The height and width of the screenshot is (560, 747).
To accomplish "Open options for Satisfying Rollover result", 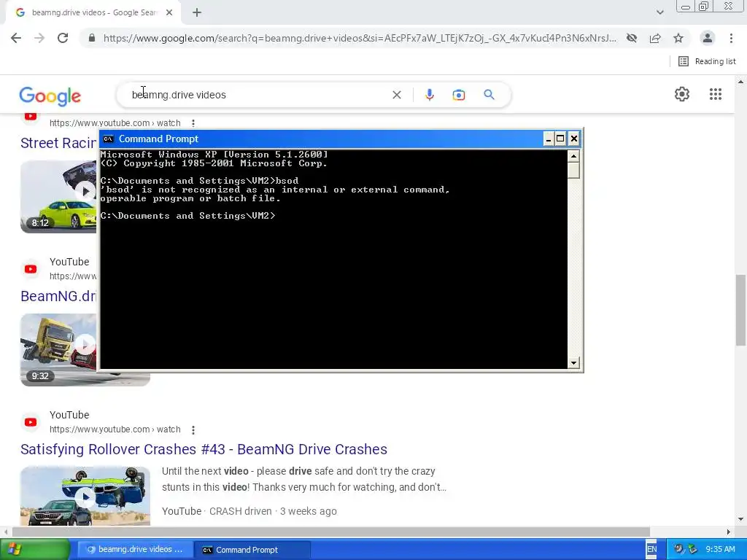I will coord(193,430).
